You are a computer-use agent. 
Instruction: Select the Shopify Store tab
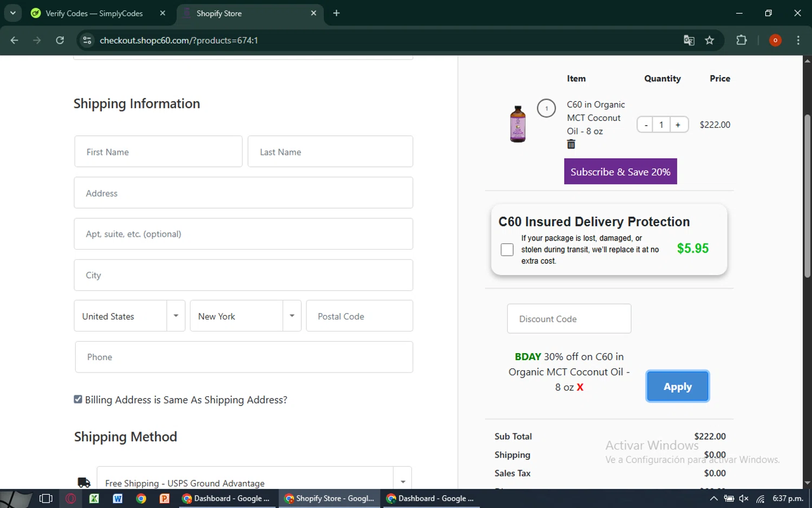pos(249,14)
